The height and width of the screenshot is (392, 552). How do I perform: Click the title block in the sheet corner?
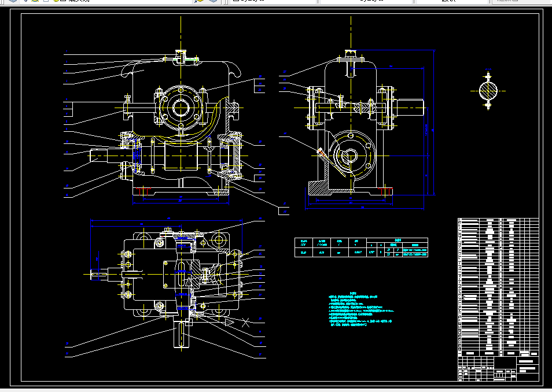(498, 369)
